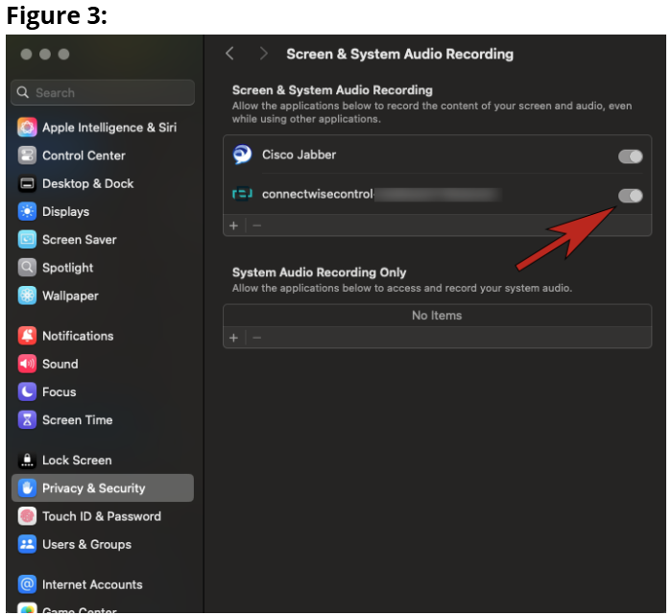Add app to Screen & System Audio Recording list
The width and height of the screenshot is (672, 616).
point(233,225)
